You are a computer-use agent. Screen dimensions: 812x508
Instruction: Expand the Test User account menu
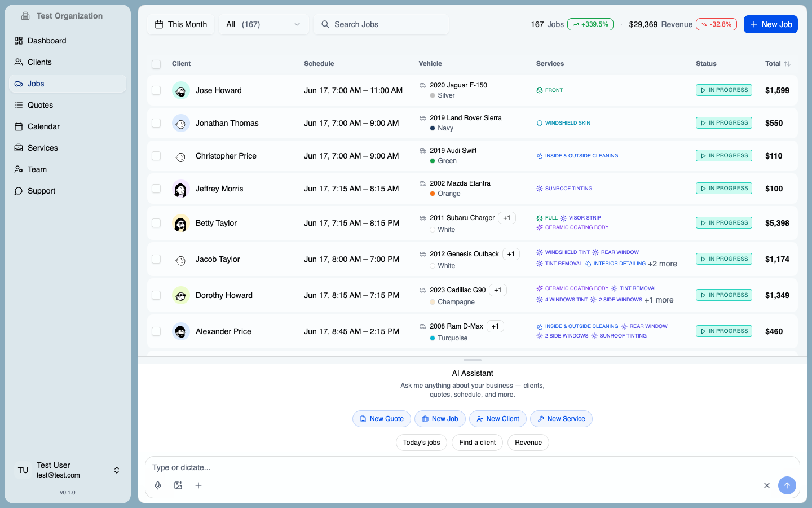point(68,470)
